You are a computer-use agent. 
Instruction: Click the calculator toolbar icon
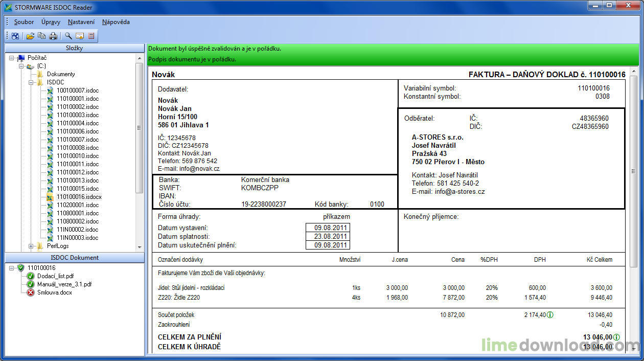[x=91, y=36]
